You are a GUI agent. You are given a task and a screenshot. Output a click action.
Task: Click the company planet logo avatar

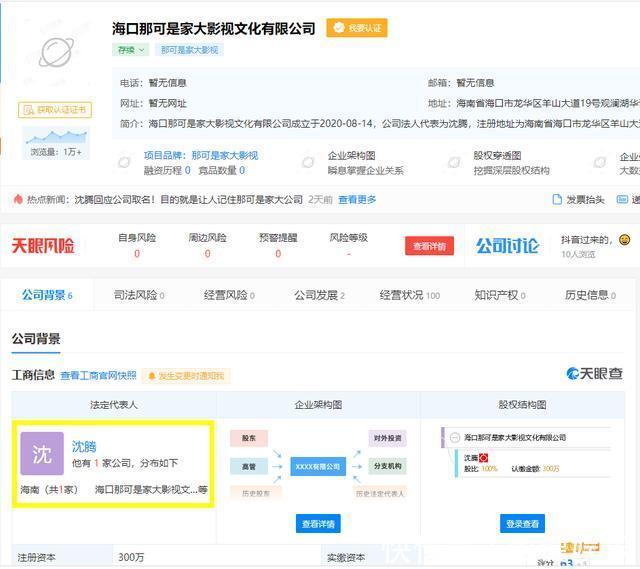pos(56,52)
